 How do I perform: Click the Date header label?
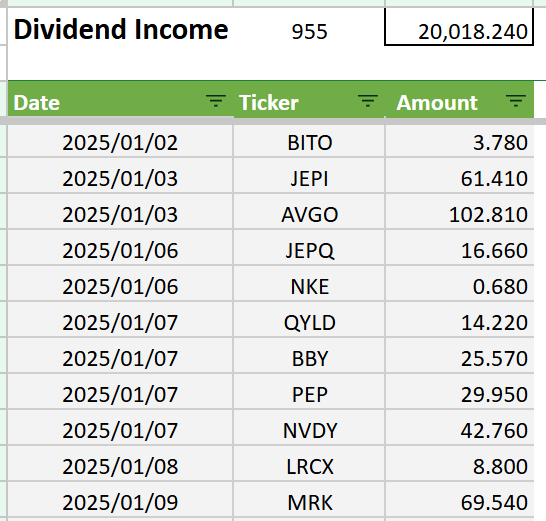click(37, 103)
